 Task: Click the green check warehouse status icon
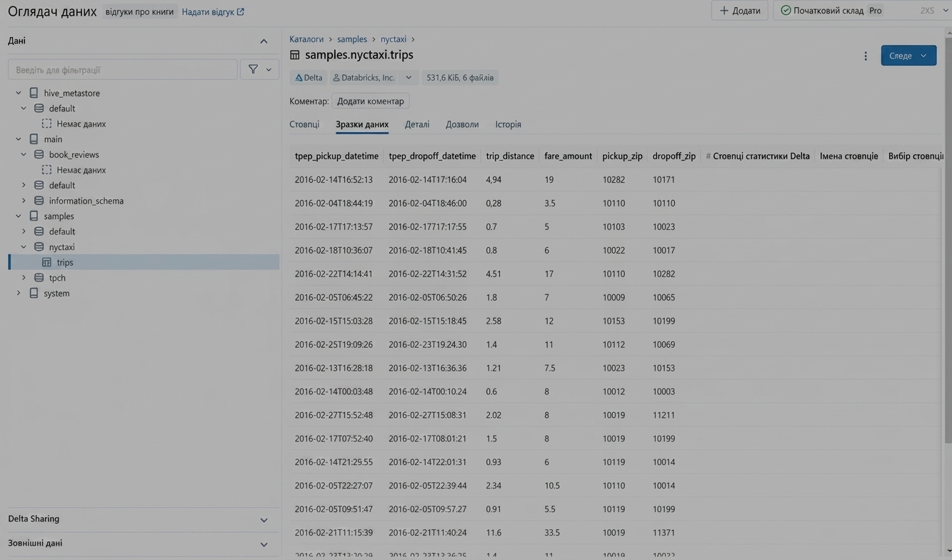pos(786,11)
